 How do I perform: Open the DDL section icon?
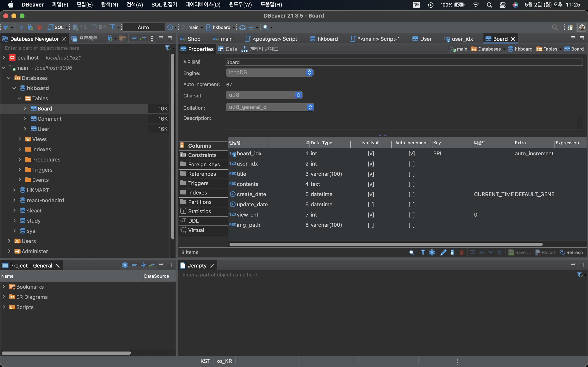point(184,221)
